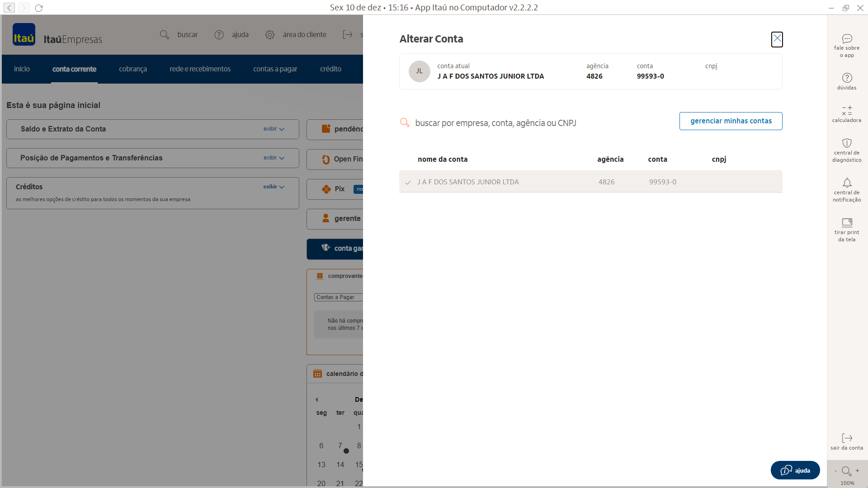This screenshot has height=488, width=868.
Task: Click the app reload icon in the title bar
Action: coord(39,8)
